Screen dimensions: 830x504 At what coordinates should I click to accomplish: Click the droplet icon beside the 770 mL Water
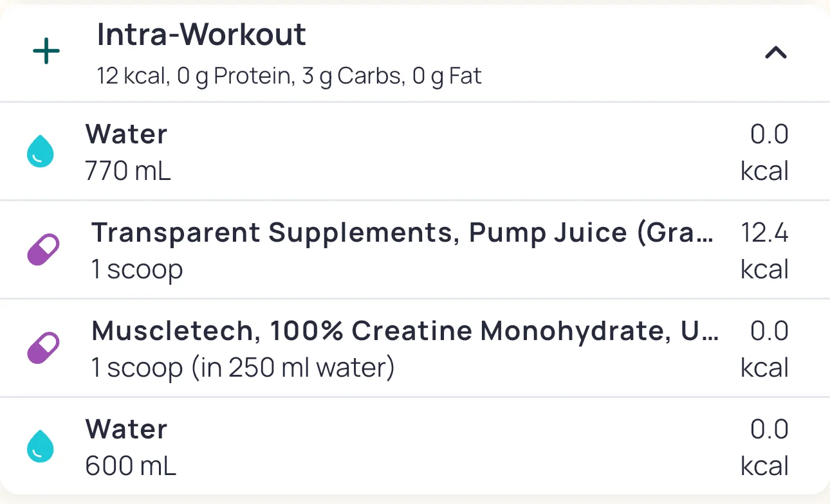click(41, 152)
